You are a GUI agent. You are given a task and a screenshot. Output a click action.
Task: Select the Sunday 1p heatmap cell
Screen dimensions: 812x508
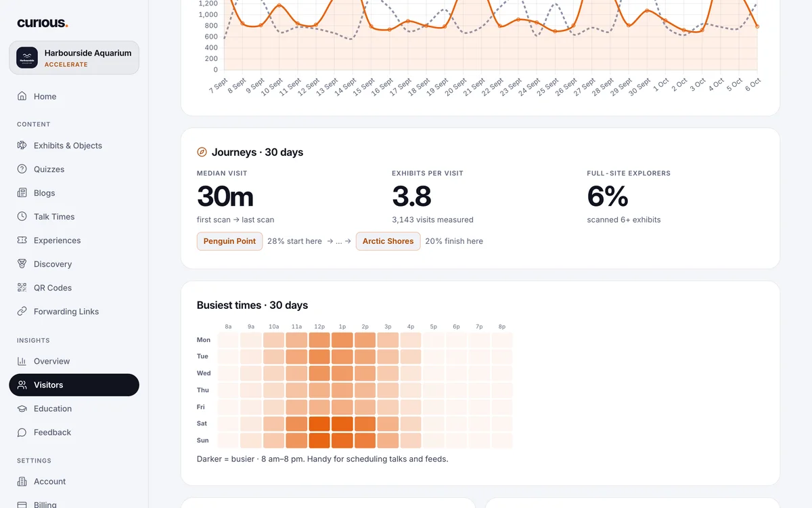[x=342, y=440]
